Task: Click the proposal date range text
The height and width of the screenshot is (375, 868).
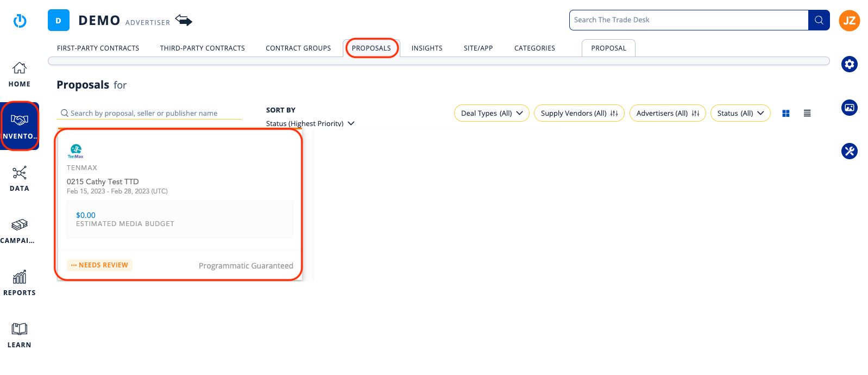Action: click(117, 191)
